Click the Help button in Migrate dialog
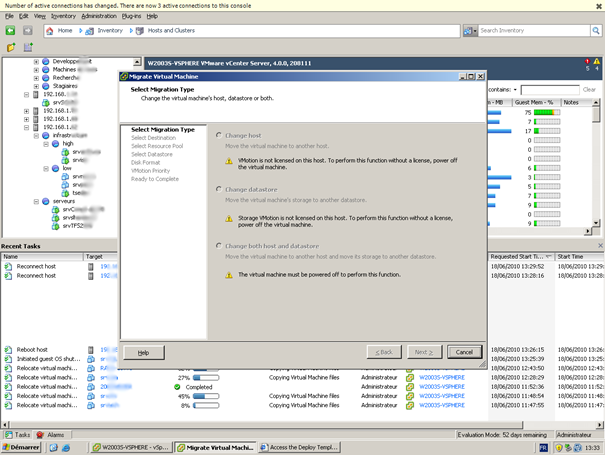The height and width of the screenshot is (455, 605). [x=144, y=352]
